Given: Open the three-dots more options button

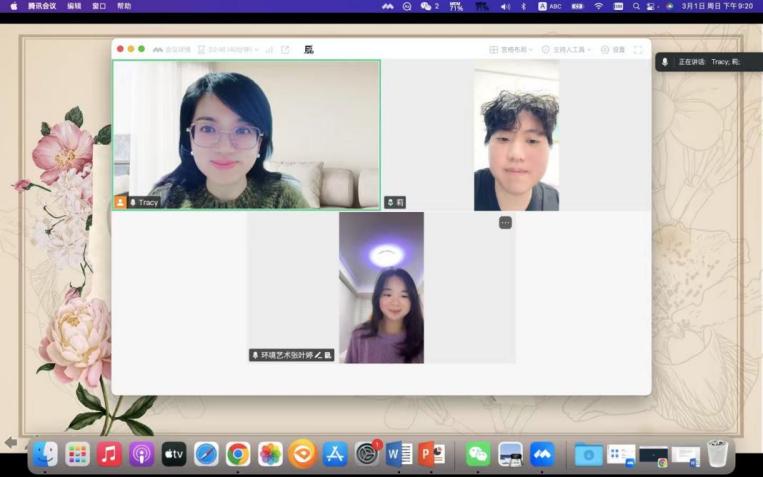Looking at the screenshot, I should (506, 222).
